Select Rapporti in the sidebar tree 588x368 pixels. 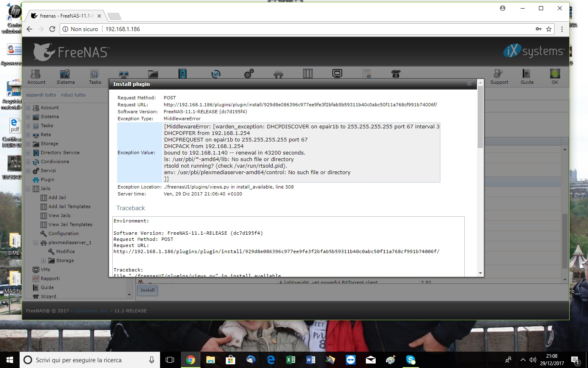tap(50, 278)
